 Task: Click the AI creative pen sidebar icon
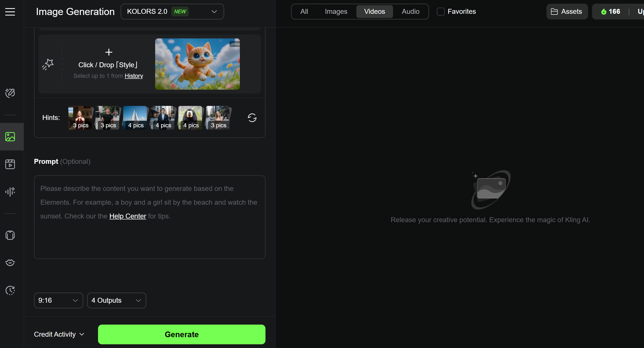[x=10, y=93]
